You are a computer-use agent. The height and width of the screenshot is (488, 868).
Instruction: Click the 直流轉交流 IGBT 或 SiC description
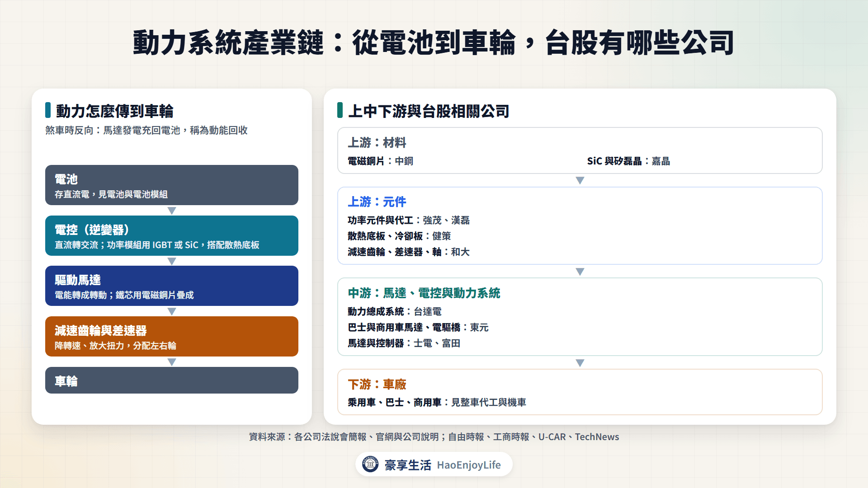tap(157, 245)
